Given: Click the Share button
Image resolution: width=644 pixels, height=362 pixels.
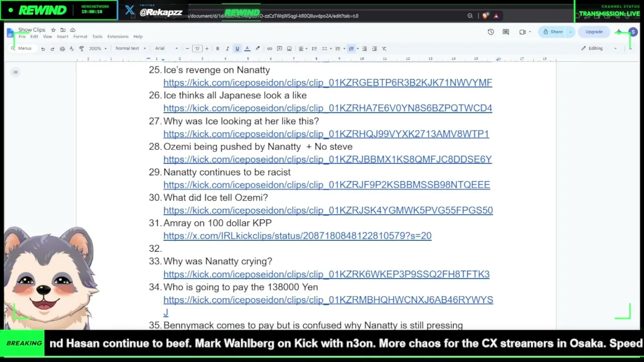Looking at the screenshot, I should [x=552, y=32].
